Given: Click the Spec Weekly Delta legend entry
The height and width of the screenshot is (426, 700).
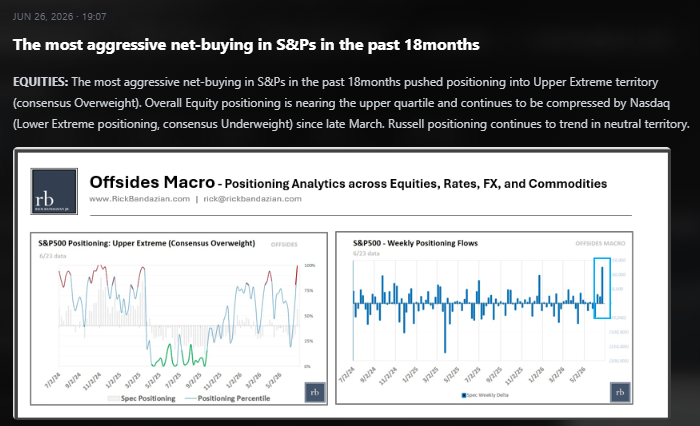Looking at the screenshot, I should [x=485, y=395].
